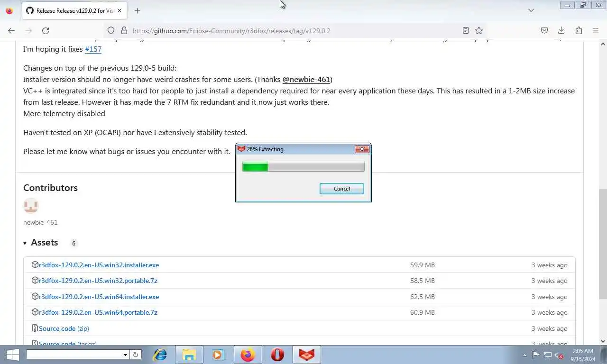Open the downloads panel

pos(561,30)
